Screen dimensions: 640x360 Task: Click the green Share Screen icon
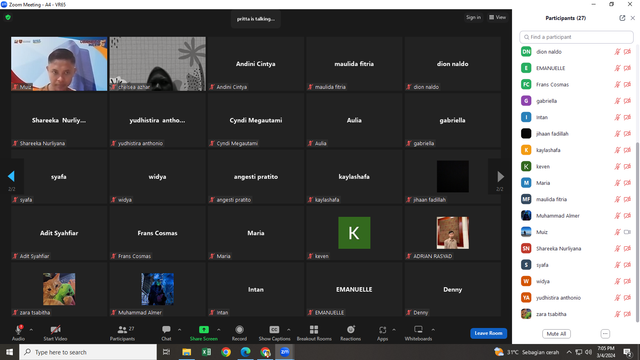pos(204,329)
